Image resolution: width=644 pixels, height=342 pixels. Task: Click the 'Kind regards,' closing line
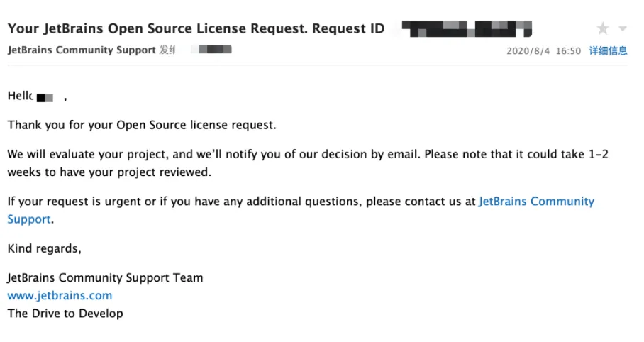(x=44, y=248)
